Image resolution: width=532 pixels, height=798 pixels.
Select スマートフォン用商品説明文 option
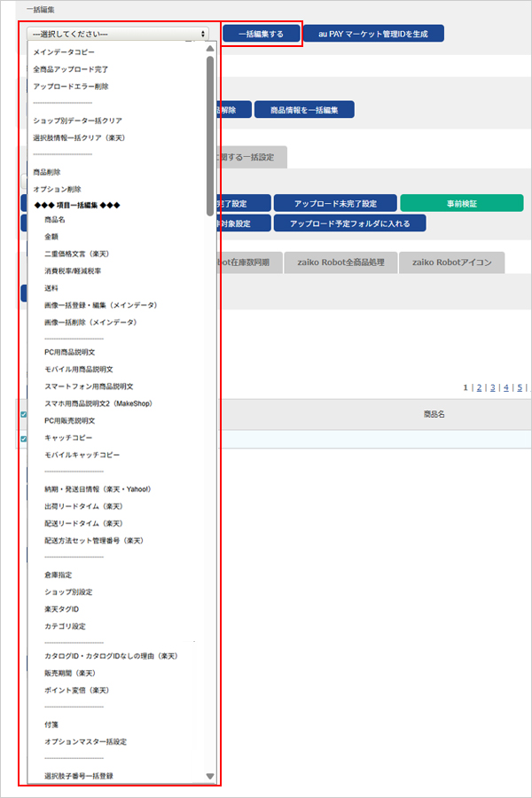[89, 387]
